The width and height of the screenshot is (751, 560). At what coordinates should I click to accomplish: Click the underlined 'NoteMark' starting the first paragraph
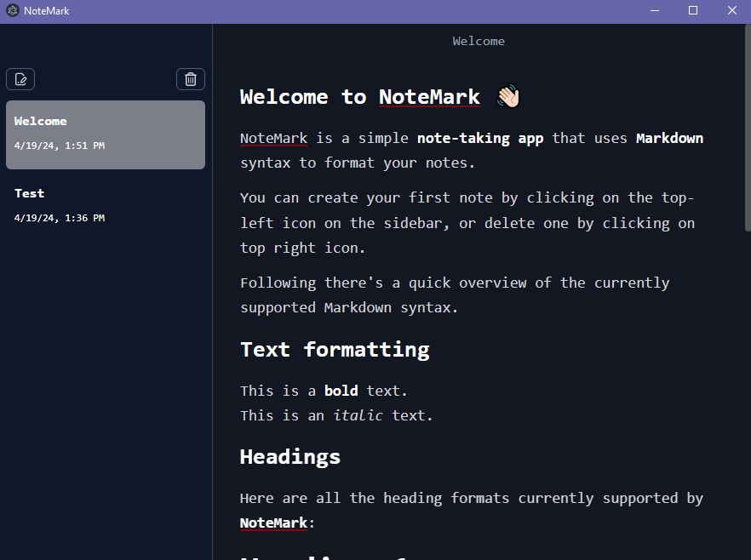pyautogui.click(x=273, y=138)
